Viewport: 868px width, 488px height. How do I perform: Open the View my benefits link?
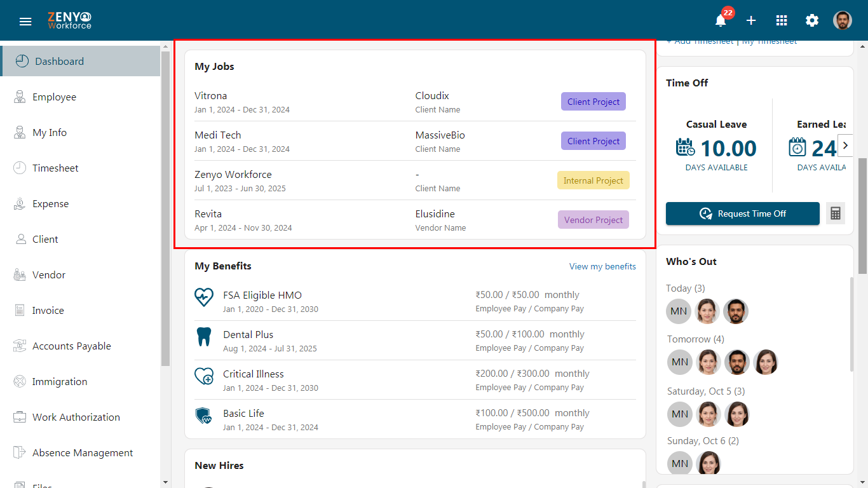tap(602, 266)
